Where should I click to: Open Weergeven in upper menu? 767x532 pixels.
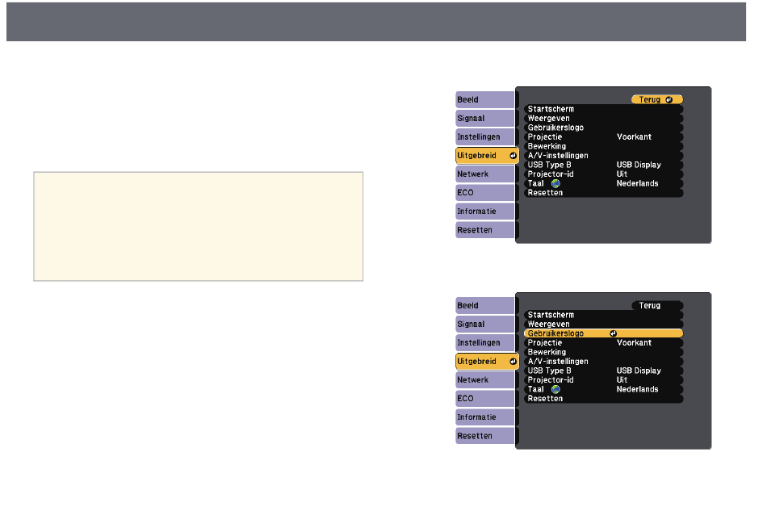point(603,119)
